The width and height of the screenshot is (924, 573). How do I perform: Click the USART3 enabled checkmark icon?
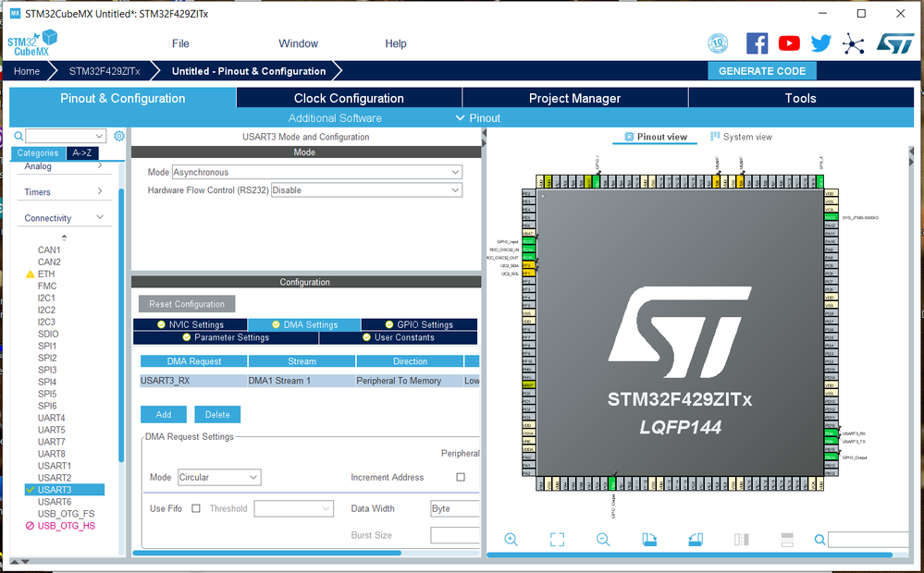[30, 490]
